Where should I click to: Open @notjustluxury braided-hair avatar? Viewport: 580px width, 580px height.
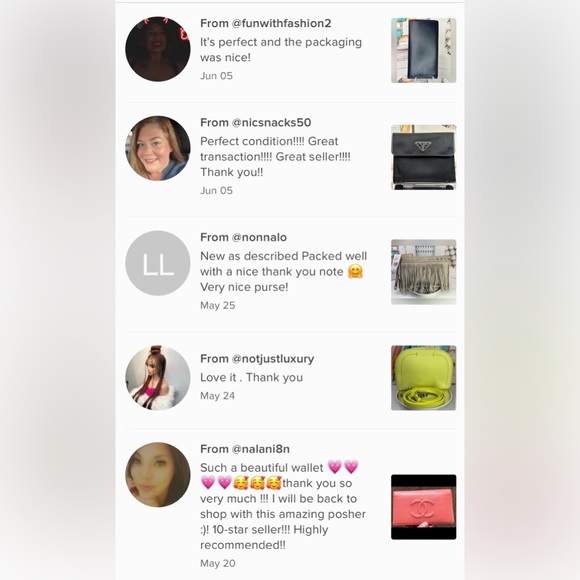pyautogui.click(x=158, y=378)
